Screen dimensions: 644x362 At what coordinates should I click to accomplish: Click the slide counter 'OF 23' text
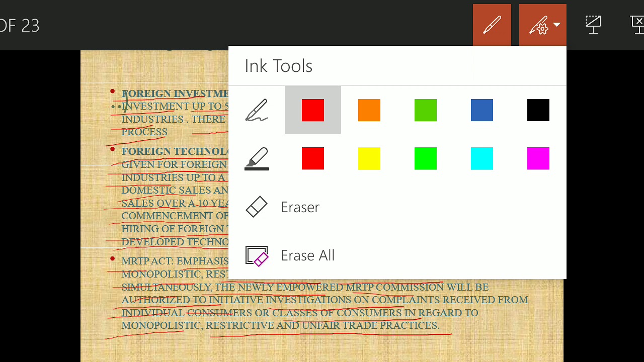click(x=20, y=26)
